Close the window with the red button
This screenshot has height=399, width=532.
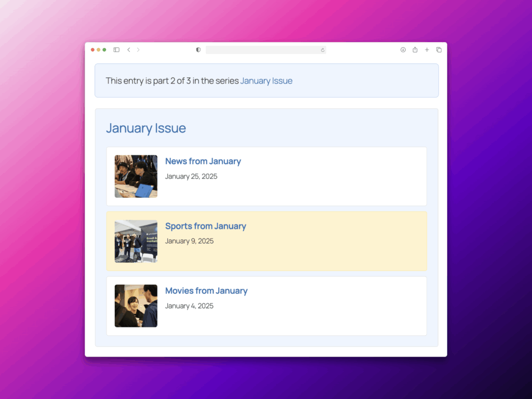pyautogui.click(x=93, y=50)
